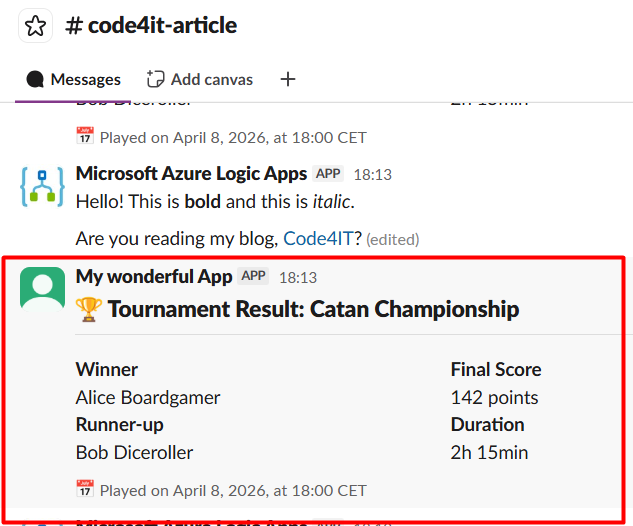Click the calendar emoji in the tournament footer

point(85,490)
